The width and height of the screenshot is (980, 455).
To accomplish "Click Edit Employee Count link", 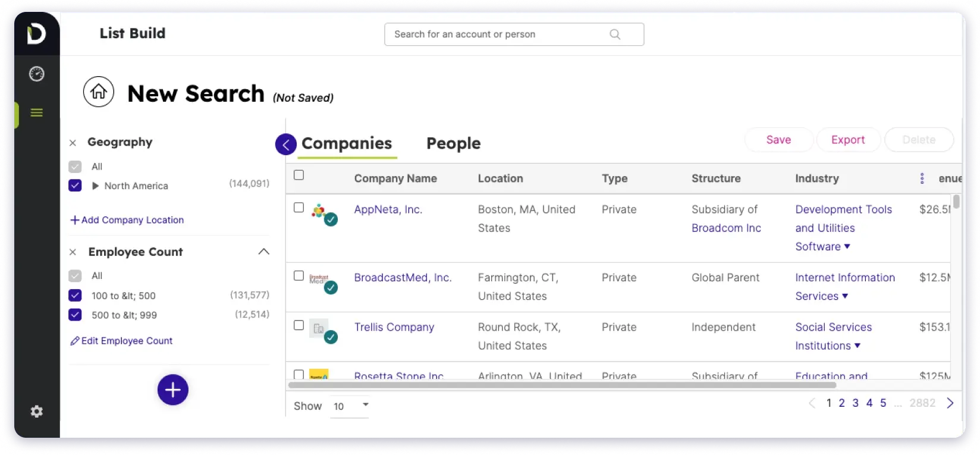I will [127, 341].
